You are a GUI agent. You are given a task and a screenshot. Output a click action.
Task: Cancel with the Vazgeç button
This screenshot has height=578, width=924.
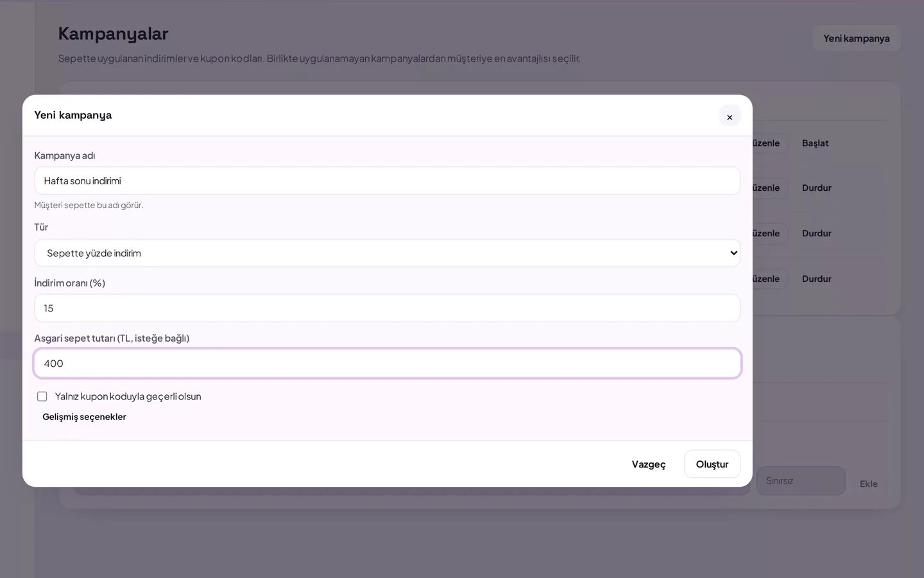(x=649, y=464)
